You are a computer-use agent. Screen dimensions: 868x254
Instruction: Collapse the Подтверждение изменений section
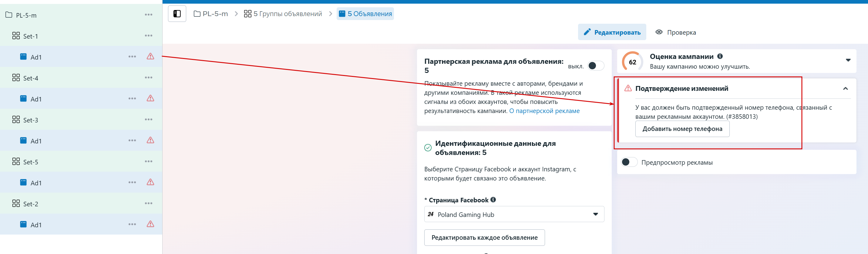[845, 89]
